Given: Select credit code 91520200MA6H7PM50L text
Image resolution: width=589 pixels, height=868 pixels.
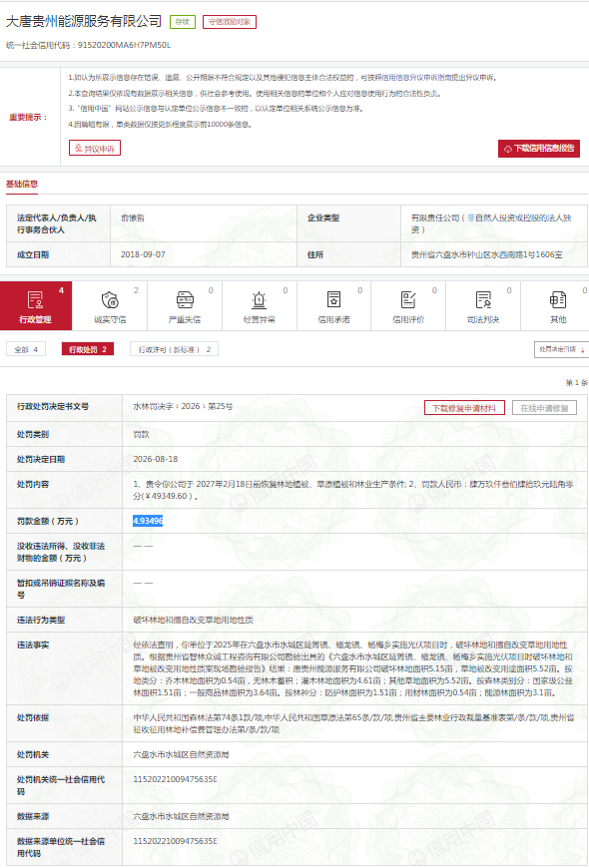Looking at the screenshot, I should (x=125, y=45).
